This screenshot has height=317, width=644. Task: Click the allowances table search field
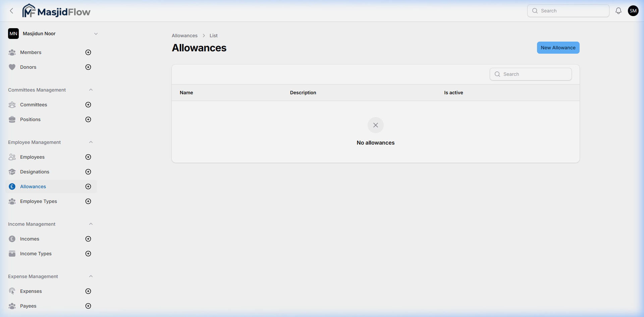[x=530, y=74]
